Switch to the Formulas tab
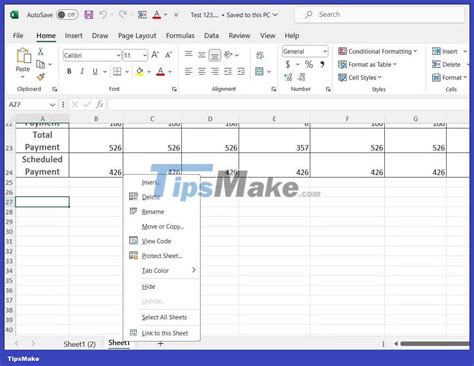Image resolution: width=474 pixels, height=366 pixels. [180, 36]
